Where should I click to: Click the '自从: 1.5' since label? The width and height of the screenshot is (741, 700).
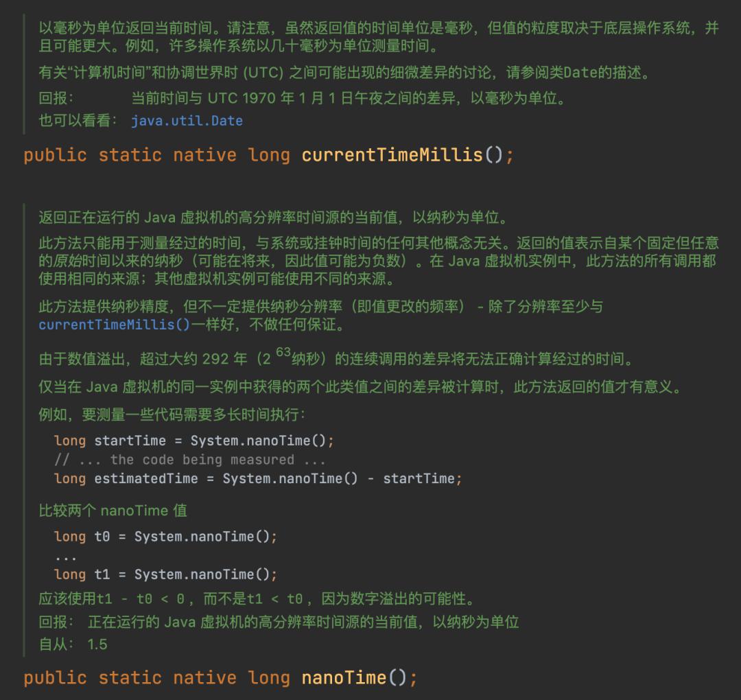pos(73,644)
